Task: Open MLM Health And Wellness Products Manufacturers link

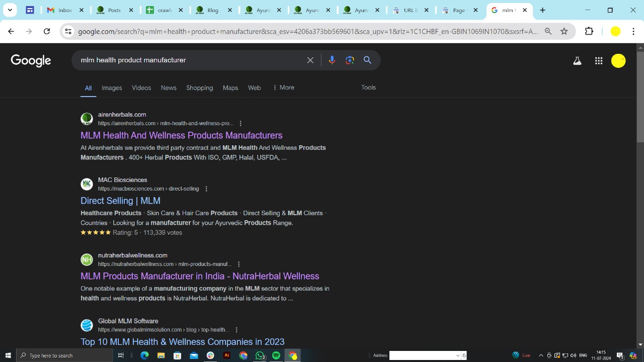Action: [182, 135]
